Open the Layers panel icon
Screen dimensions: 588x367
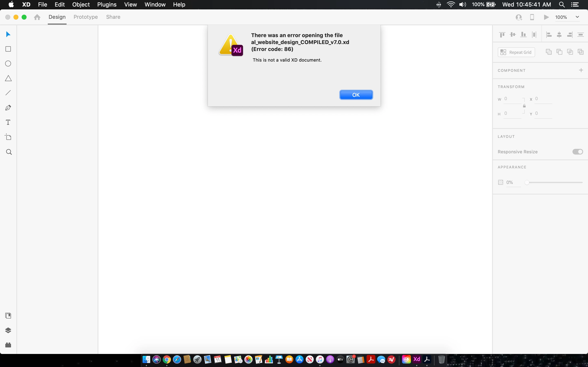(x=8, y=330)
